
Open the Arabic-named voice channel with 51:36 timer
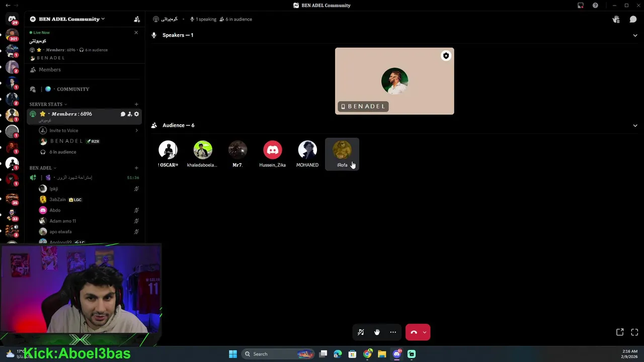pos(85,177)
